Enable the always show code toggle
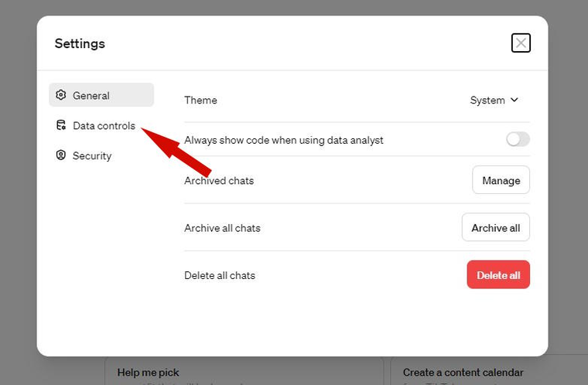Image resolution: width=588 pixels, height=385 pixels. [x=518, y=139]
